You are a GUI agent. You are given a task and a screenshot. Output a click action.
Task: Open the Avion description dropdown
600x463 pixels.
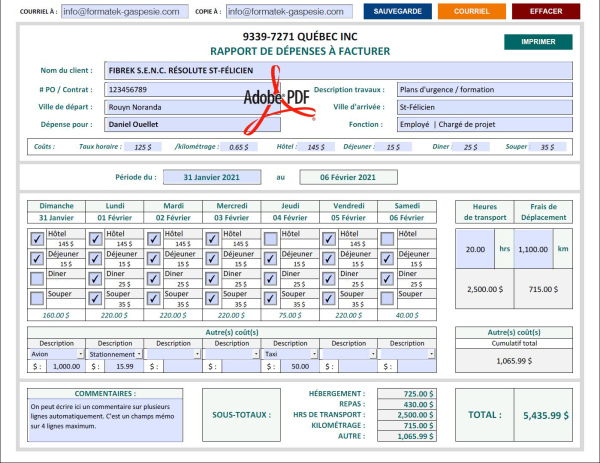(80, 354)
